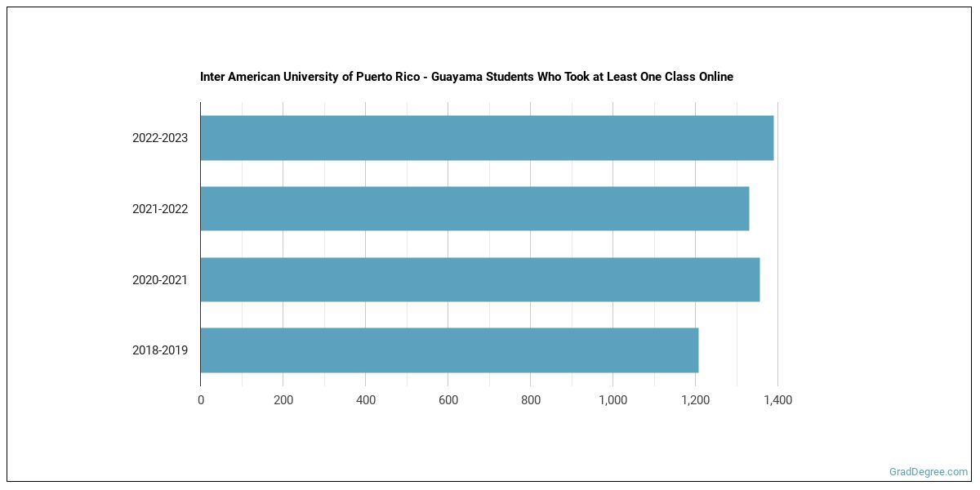Click the 1,000 tick label
Image resolution: width=980 pixels, height=490 pixels.
(x=612, y=400)
